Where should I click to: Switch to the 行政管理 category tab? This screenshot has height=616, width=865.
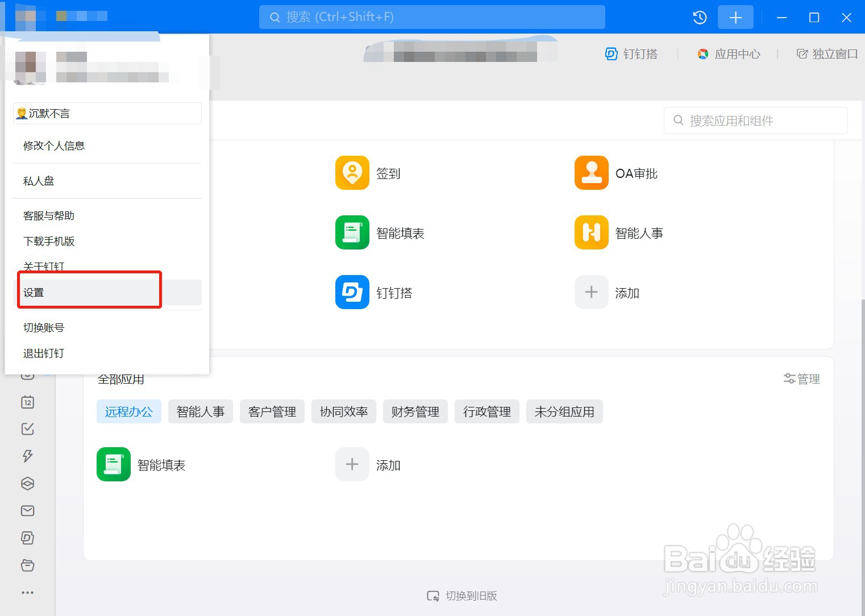pyautogui.click(x=487, y=411)
